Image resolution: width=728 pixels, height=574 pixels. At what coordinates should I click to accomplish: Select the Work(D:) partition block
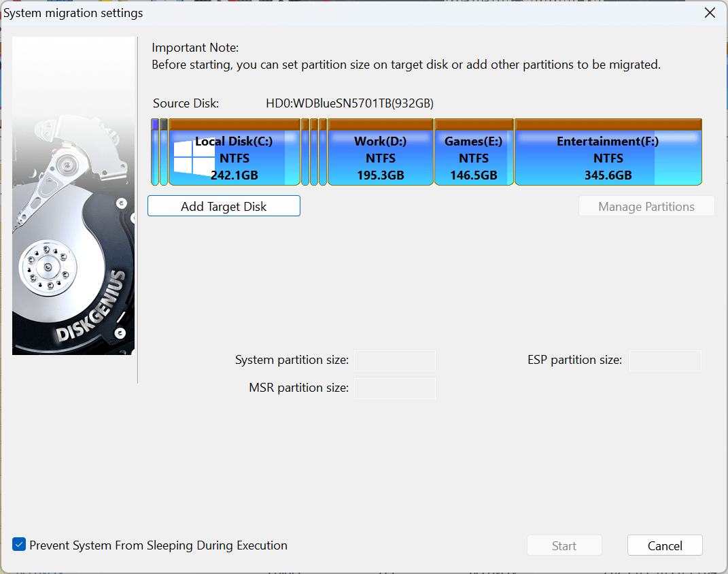[380, 158]
